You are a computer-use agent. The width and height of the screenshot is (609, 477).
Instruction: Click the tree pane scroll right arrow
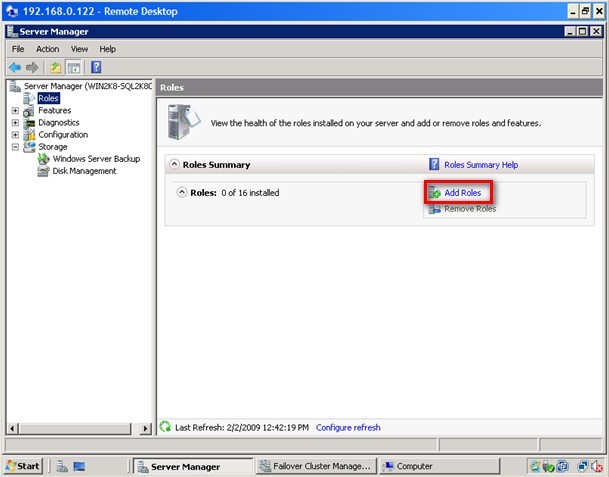(146, 428)
